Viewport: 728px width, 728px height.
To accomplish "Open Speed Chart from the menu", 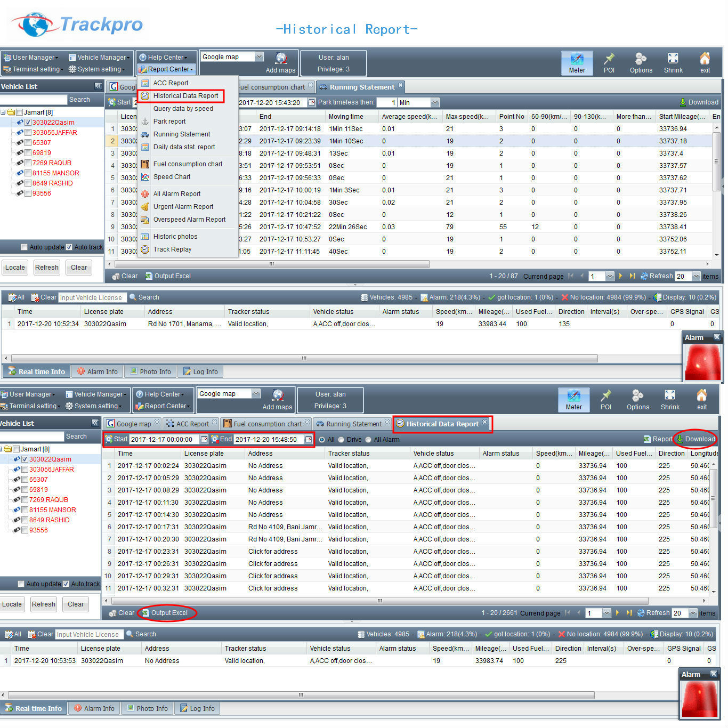I will 171,177.
